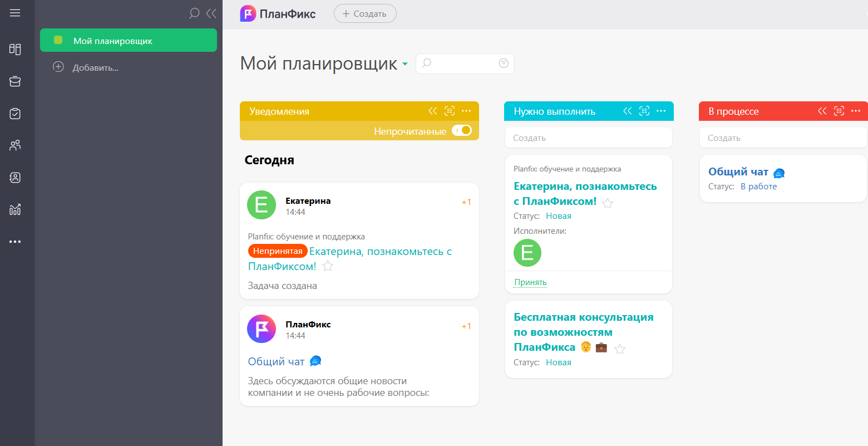
Task: Collapse the Нужно выполнить column
Action: [628, 111]
